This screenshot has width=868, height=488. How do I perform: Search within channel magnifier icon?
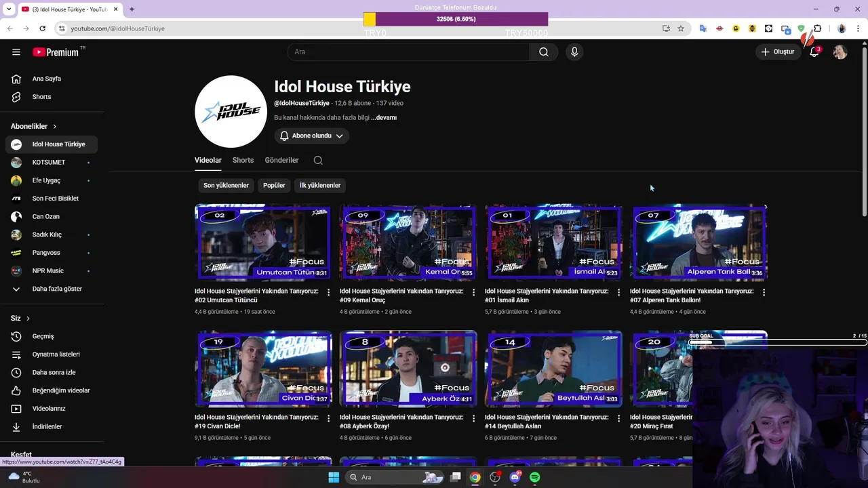coord(318,160)
